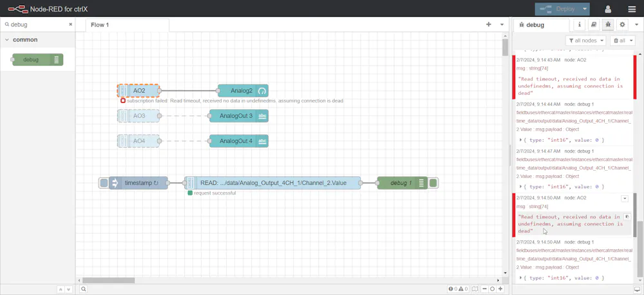This screenshot has height=295, width=644.
Task: Open debug sidebar in new window
Action: tap(637, 289)
